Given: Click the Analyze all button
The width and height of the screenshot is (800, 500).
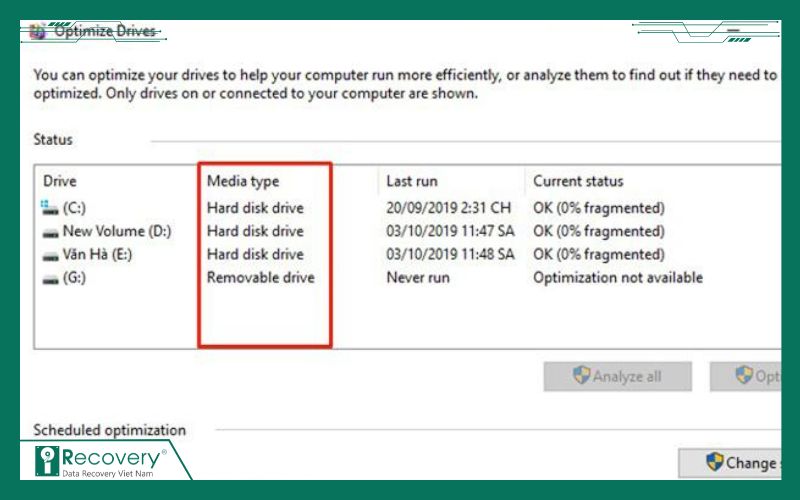Looking at the screenshot, I should [617, 377].
